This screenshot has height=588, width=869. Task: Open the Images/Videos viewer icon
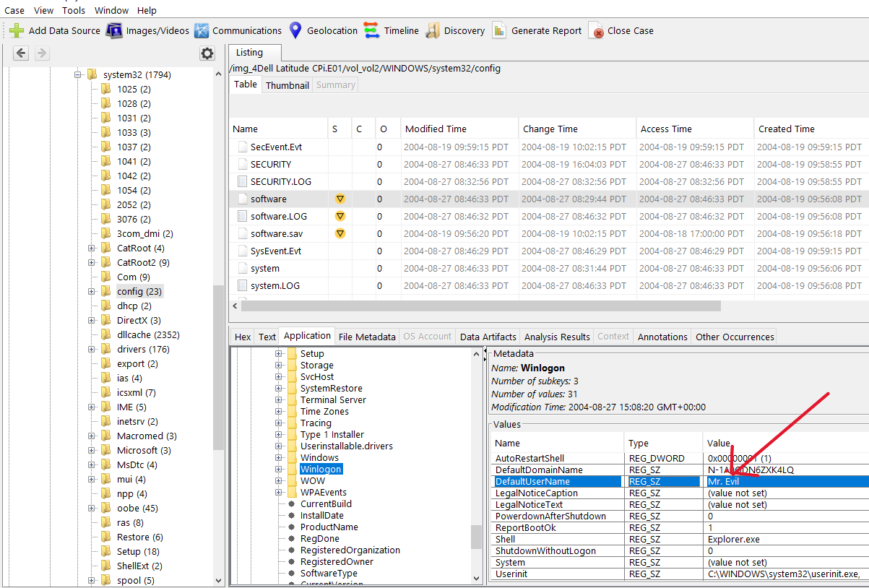point(114,30)
